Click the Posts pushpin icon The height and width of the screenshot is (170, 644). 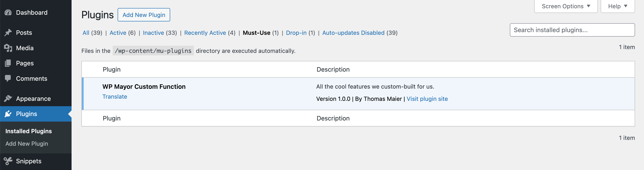tap(8, 33)
